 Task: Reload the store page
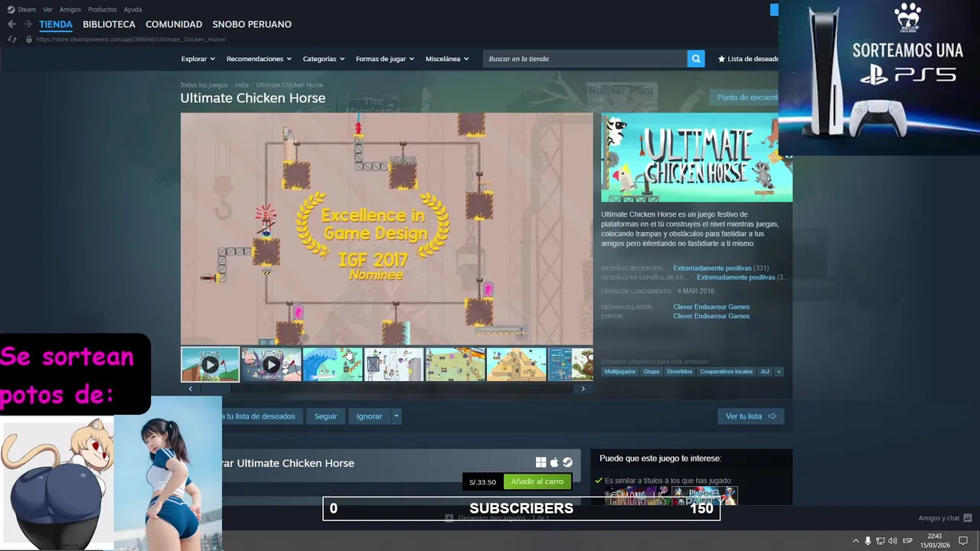(x=11, y=39)
